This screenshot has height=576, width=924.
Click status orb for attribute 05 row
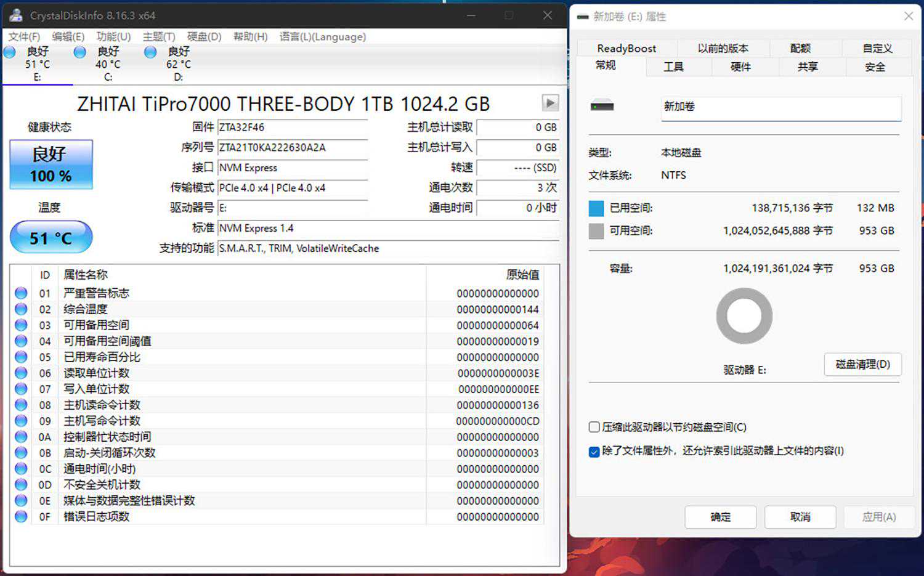click(21, 357)
